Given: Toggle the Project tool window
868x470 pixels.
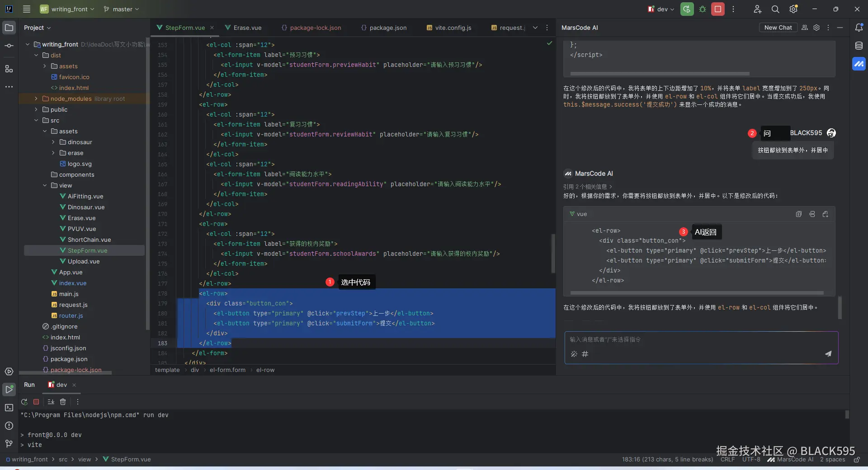Looking at the screenshot, I should coord(9,28).
